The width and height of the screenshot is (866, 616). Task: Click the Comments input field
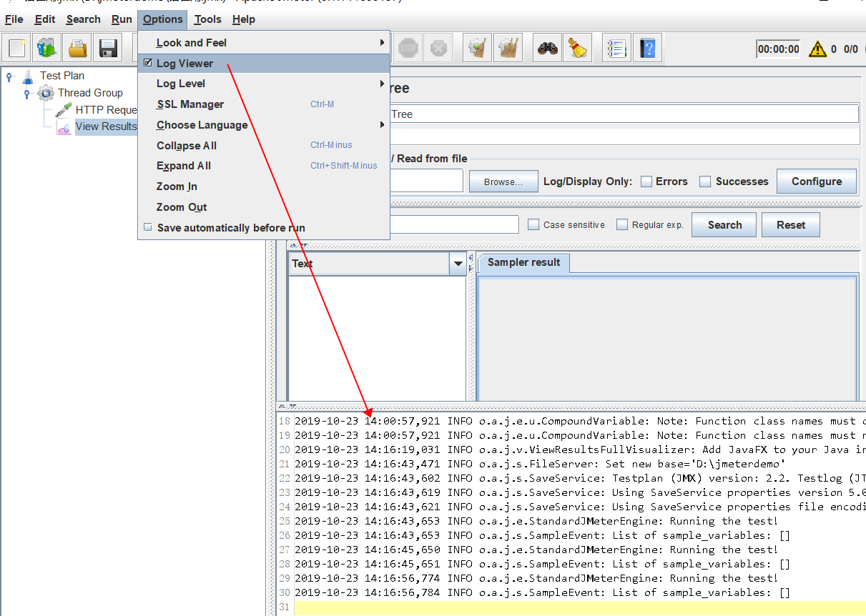624,136
